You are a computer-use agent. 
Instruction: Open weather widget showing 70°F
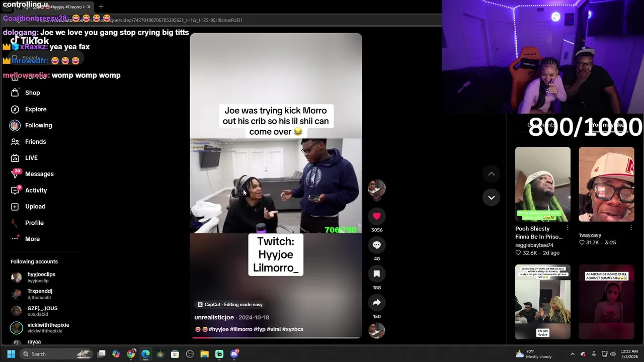point(534,354)
